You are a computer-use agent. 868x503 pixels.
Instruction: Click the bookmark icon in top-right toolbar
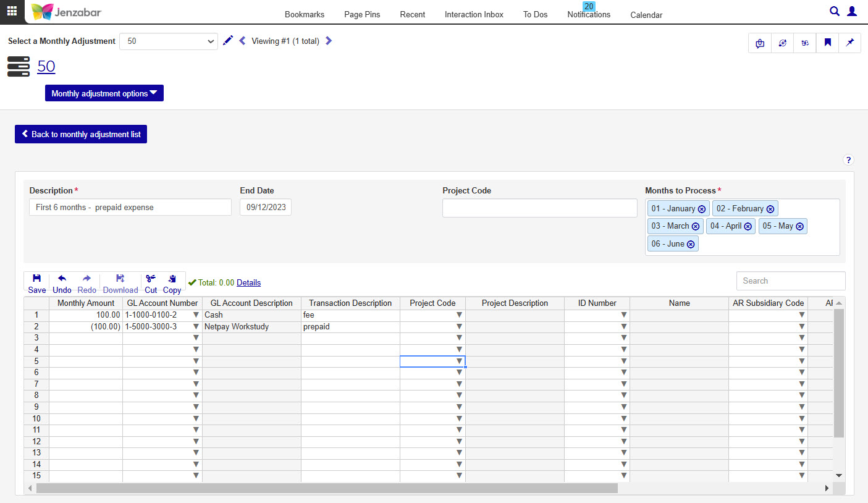pyautogui.click(x=827, y=43)
